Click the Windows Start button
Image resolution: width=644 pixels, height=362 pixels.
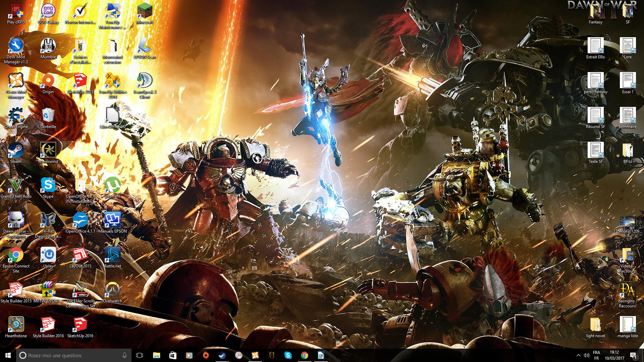(8, 355)
